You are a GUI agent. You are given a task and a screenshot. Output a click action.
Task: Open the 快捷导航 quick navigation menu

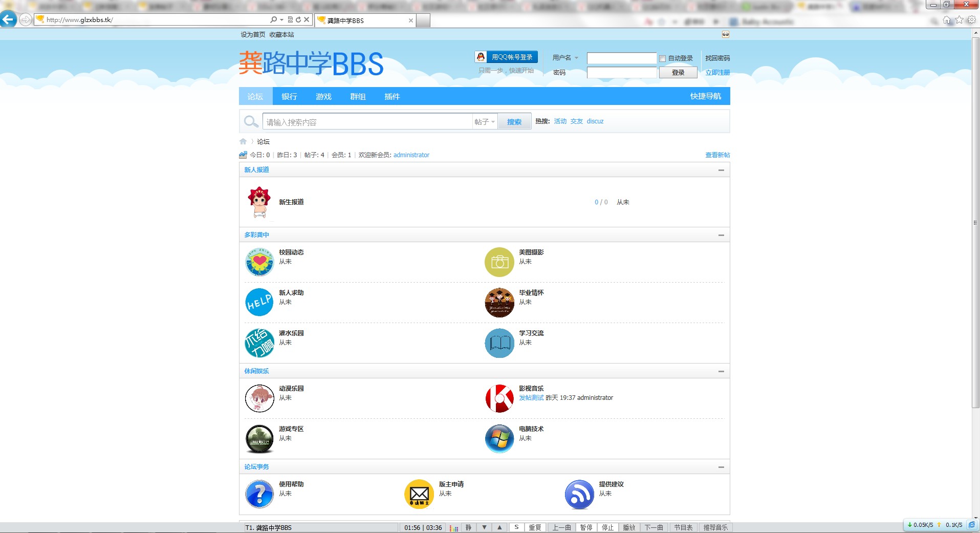pos(705,96)
